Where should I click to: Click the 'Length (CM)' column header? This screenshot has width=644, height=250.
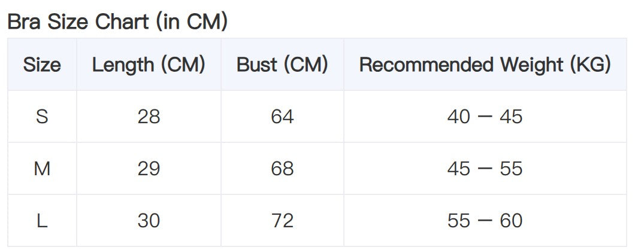click(x=149, y=65)
